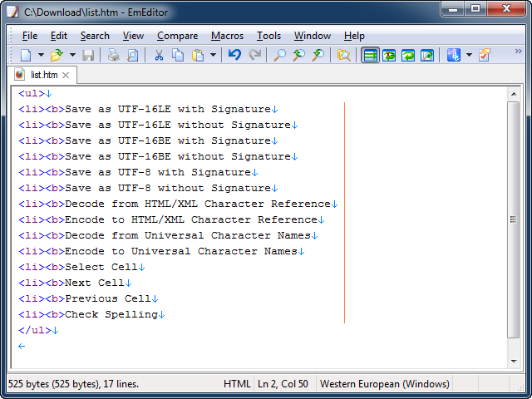Click the Find Previous icon
532x399 pixels.
(299, 55)
